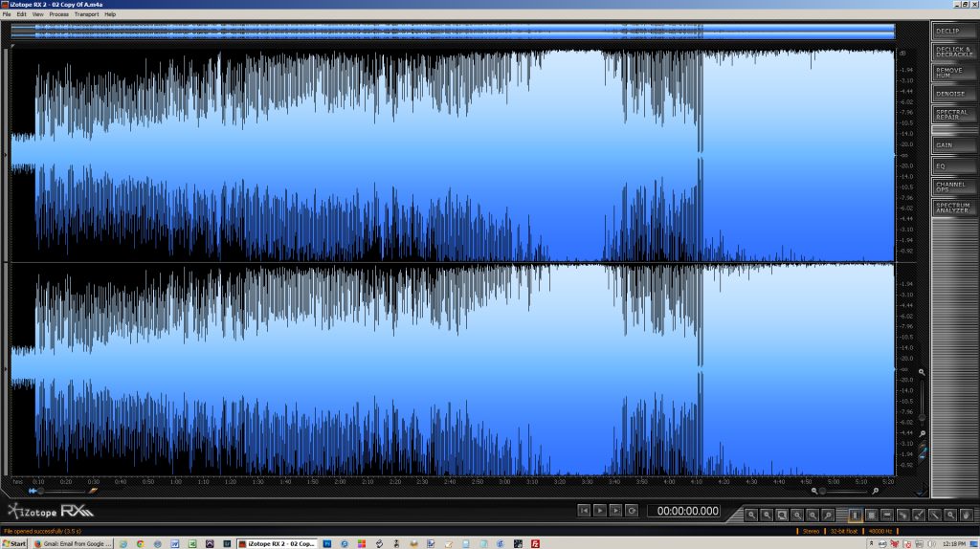Select the Frequency Selection tool
The height and width of the screenshot is (549, 980).
pos(887,515)
